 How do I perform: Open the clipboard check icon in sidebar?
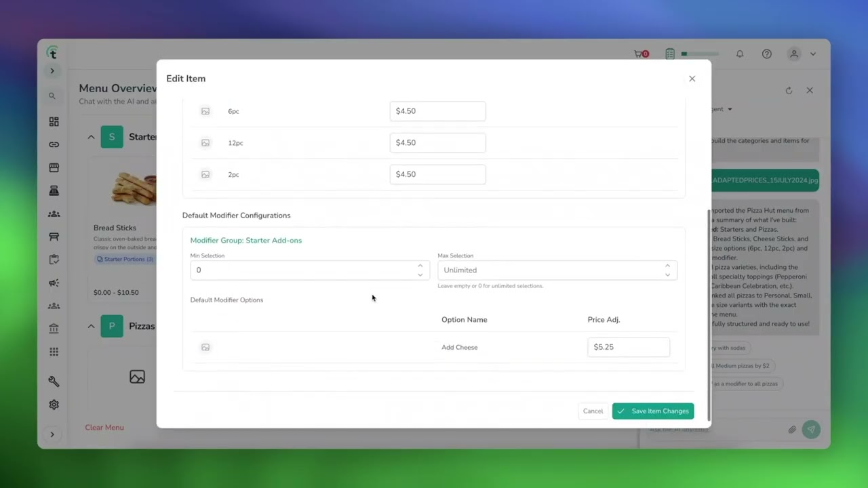coord(54,260)
